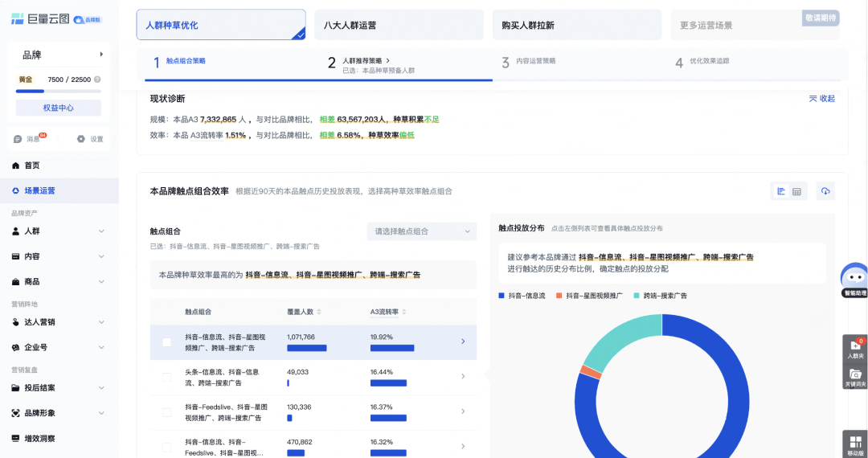Go to step 1 触点组合策略

[x=180, y=61]
